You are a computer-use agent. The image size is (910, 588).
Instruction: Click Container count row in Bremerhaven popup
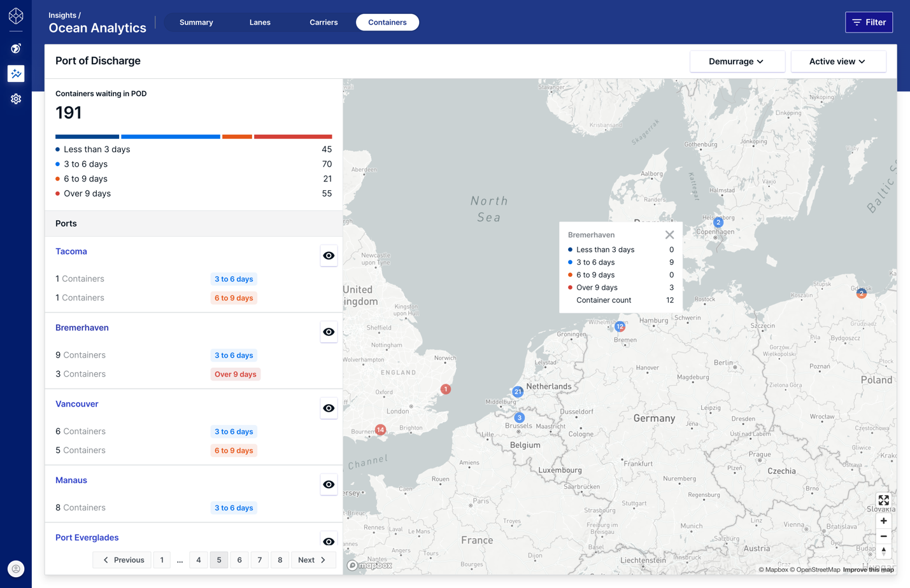621,300
